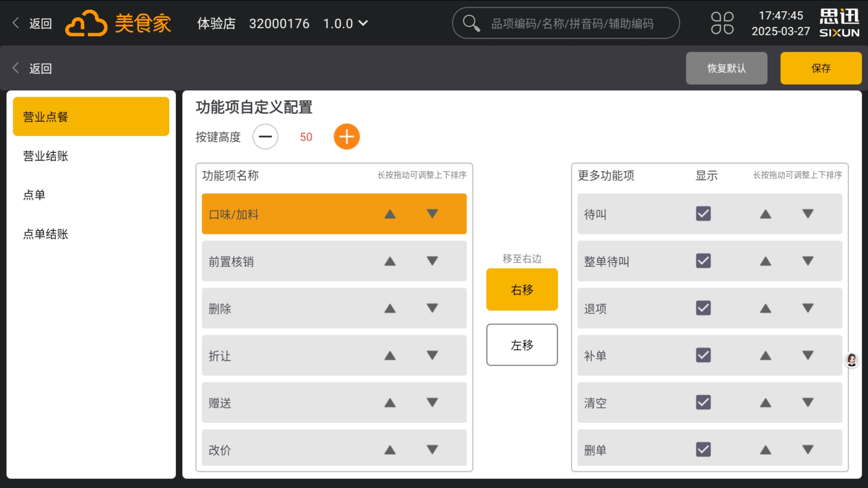Viewport: 868px width, 488px height.
Task: Click the magnifier search icon
Action: 471,23
